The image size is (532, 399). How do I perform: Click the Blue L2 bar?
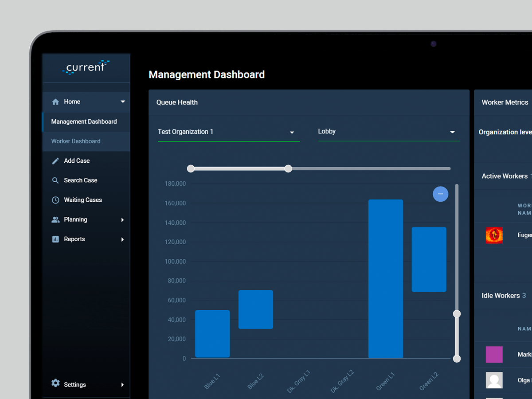(x=256, y=309)
